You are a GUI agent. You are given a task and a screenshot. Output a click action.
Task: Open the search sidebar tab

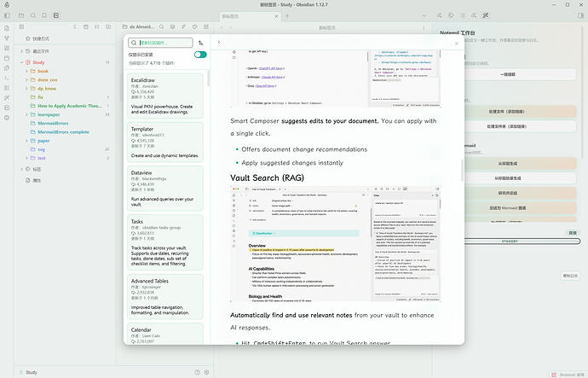(x=33, y=15)
